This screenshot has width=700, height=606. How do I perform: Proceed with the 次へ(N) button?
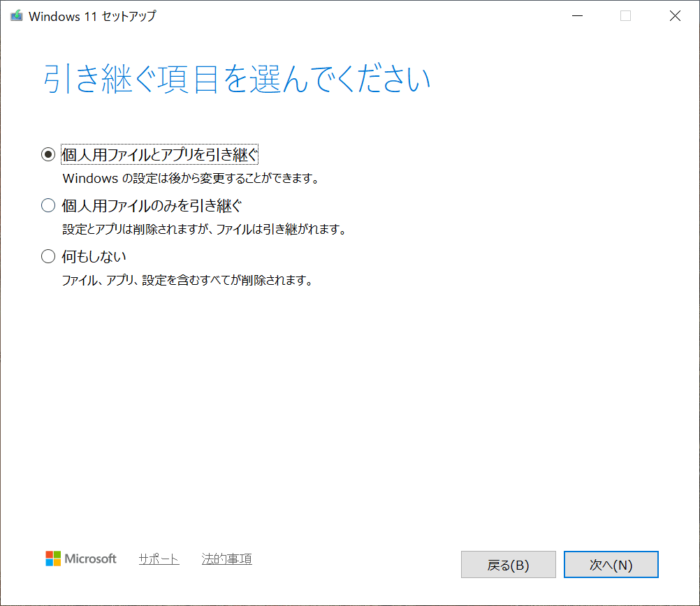coord(611,565)
